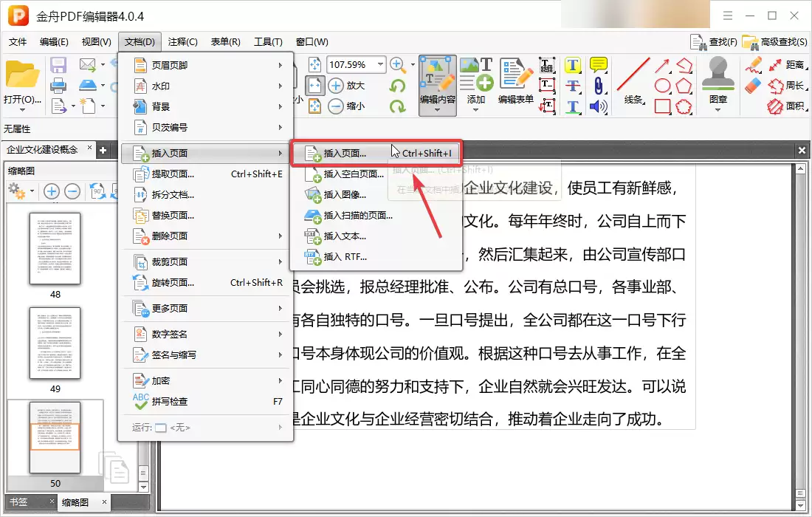
Task: Select the pencil highlighter annotation tool
Action: click(751, 66)
